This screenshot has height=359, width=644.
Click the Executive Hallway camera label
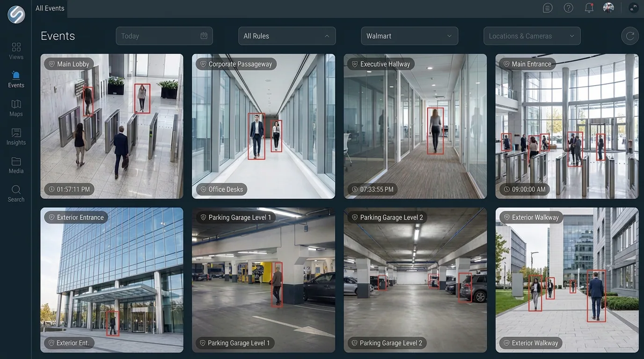click(x=381, y=64)
